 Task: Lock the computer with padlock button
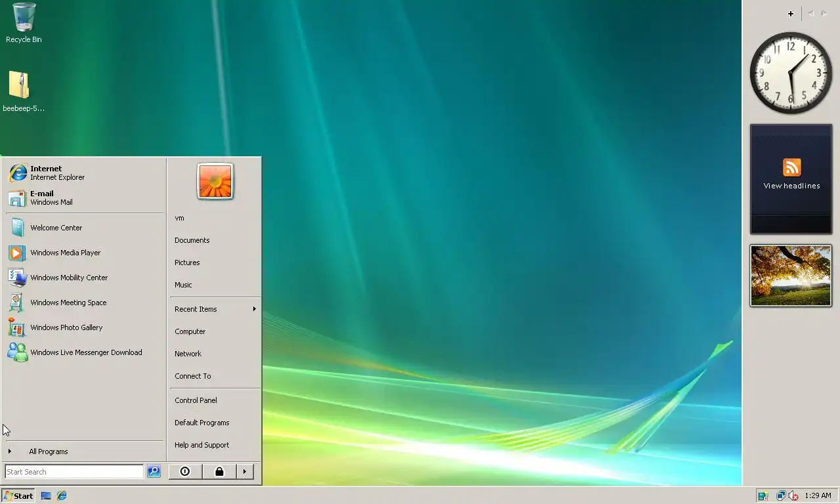(x=219, y=471)
